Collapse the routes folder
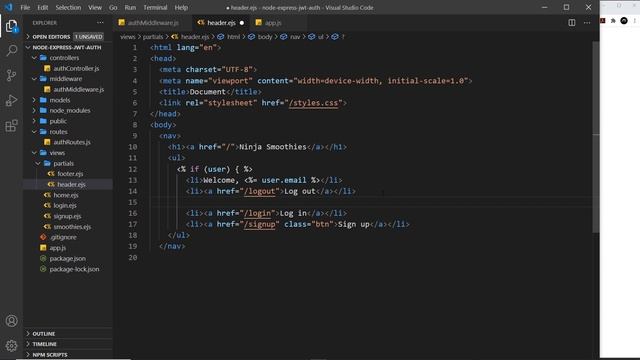The height and width of the screenshot is (360, 640). (x=58, y=132)
